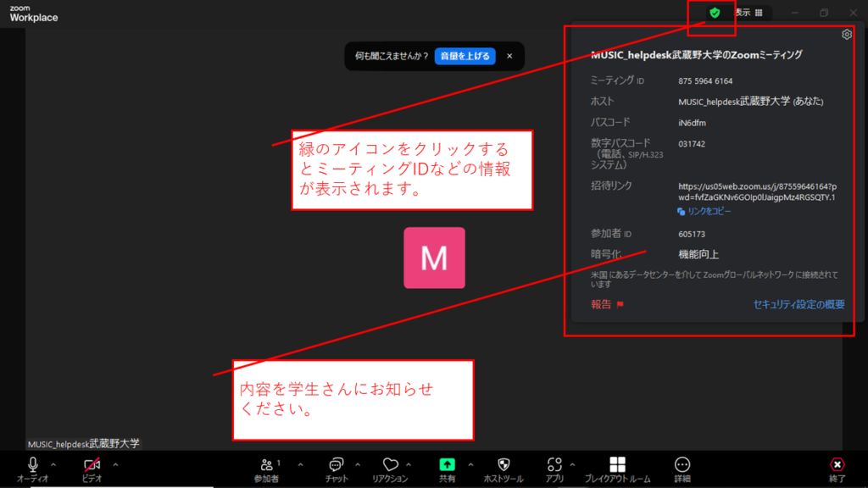Open the Apps icon in toolbar
Image resolution: width=868 pixels, height=488 pixels.
[554, 464]
